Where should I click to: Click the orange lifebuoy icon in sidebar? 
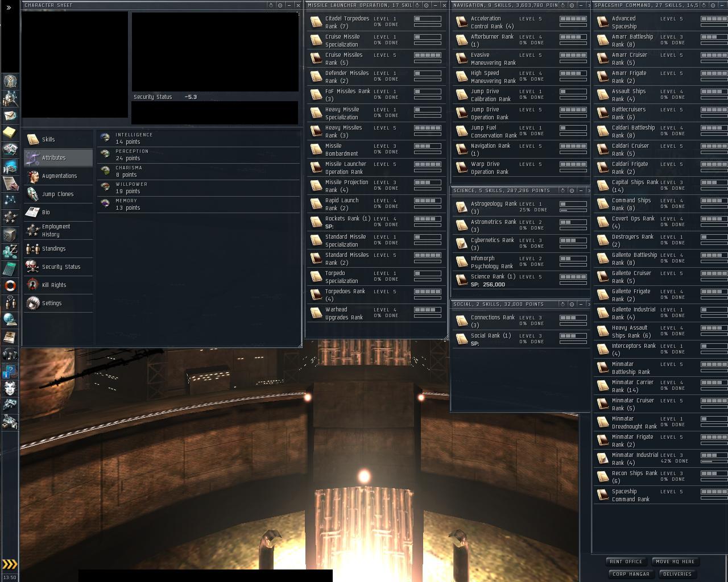[x=10, y=285]
